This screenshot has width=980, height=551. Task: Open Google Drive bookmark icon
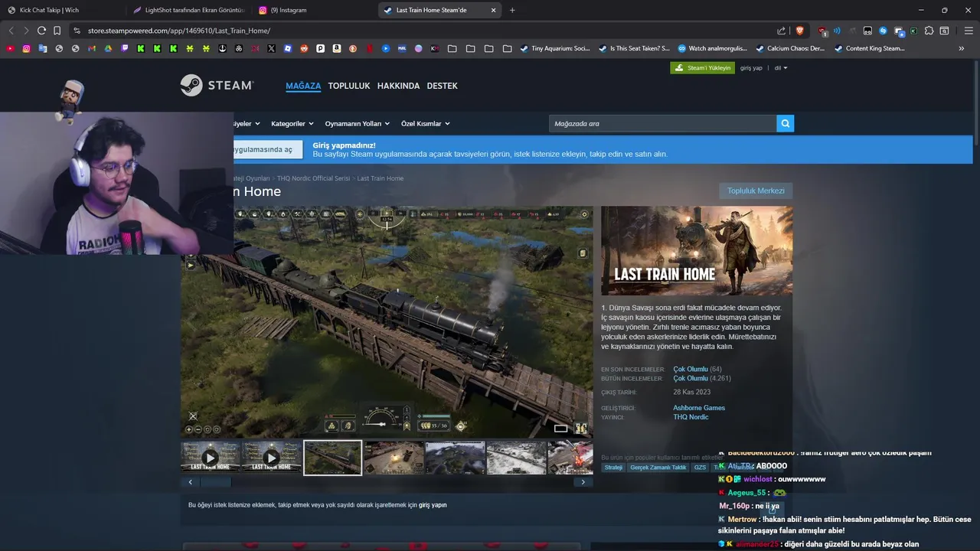[x=108, y=48]
